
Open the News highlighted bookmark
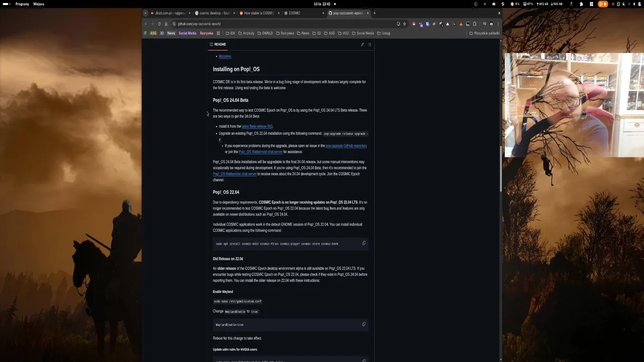pyautogui.click(x=171, y=33)
